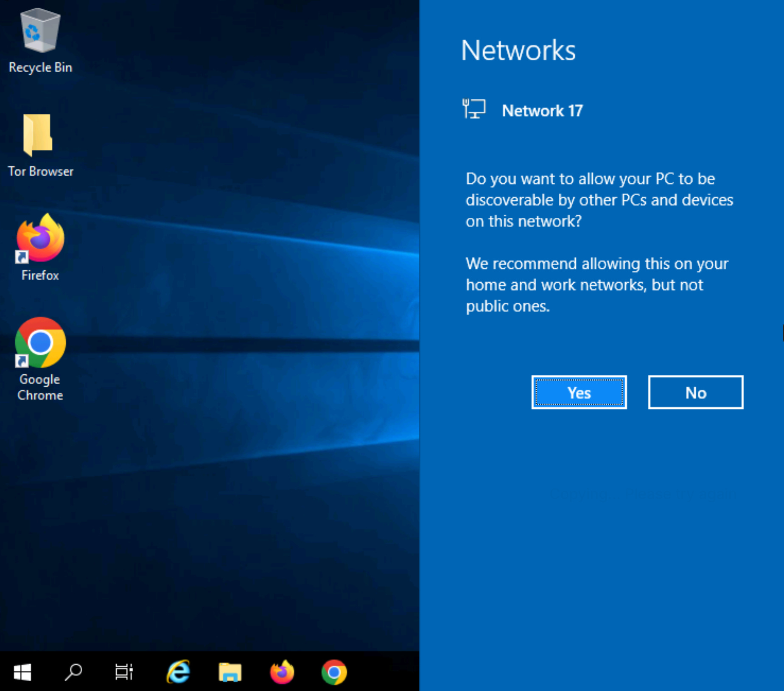This screenshot has height=691, width=784.
Task: Launch Chrome from the taskbar
Action: click(x=334, y=672)
